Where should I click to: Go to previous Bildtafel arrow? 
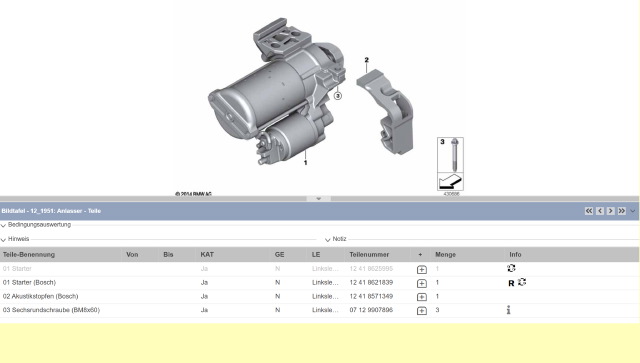coord(600,211)
